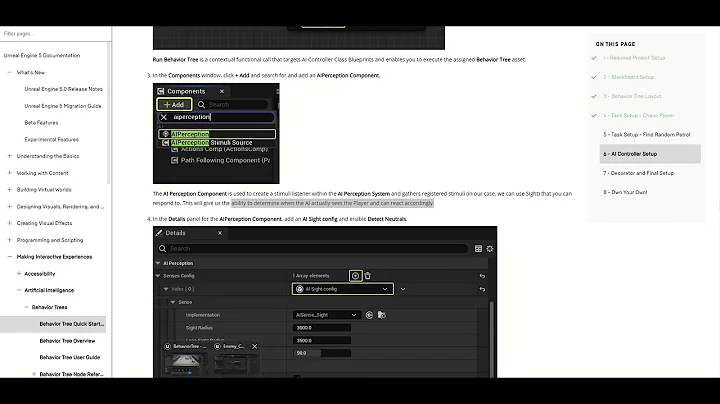
Task: Browse to Implementation asset folder icon
Action: pyautogui.click(x=382, y=315)
